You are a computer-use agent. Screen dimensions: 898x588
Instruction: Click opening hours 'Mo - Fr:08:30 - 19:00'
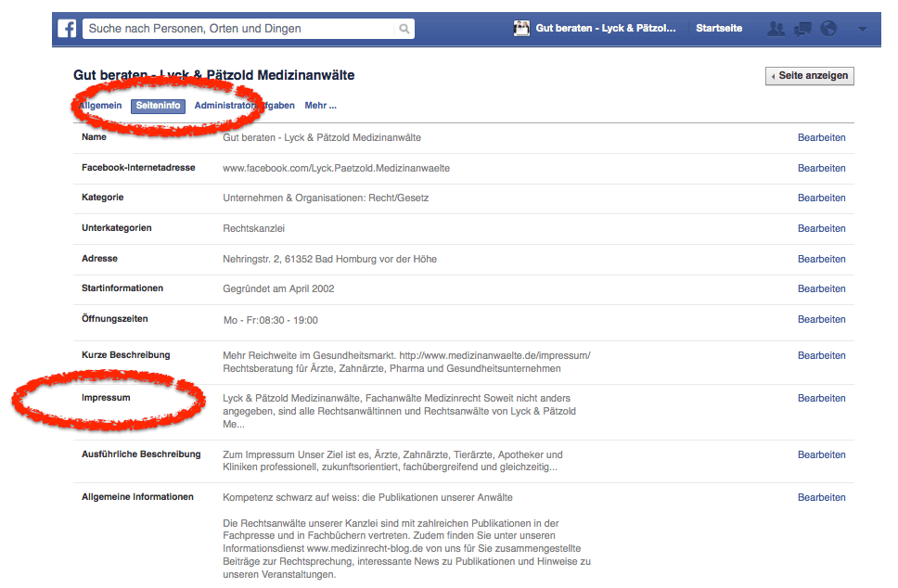click(270, 320)
